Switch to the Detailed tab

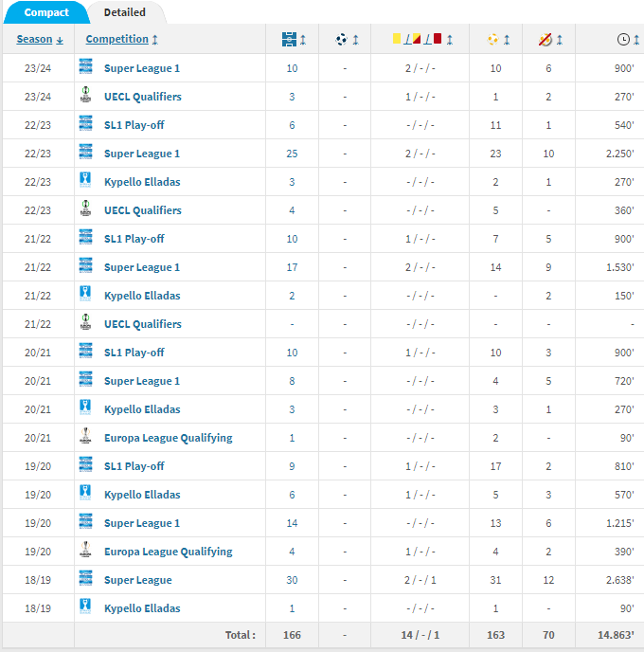[125, 12]
